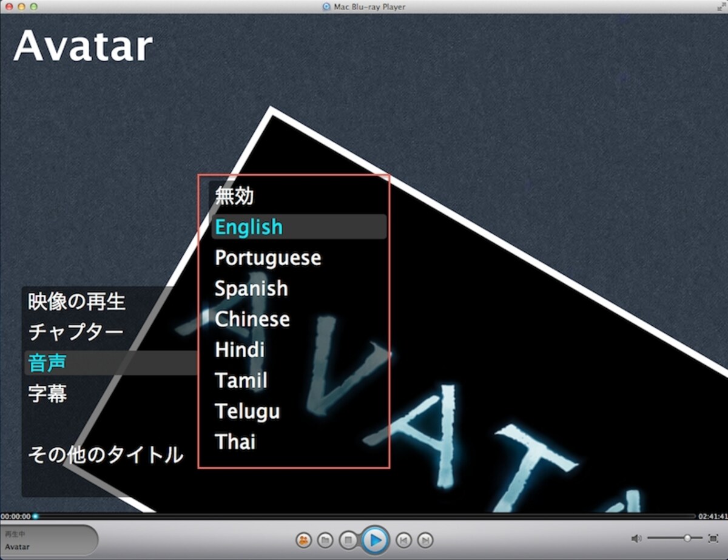Click the Avatar title heading

83,46
